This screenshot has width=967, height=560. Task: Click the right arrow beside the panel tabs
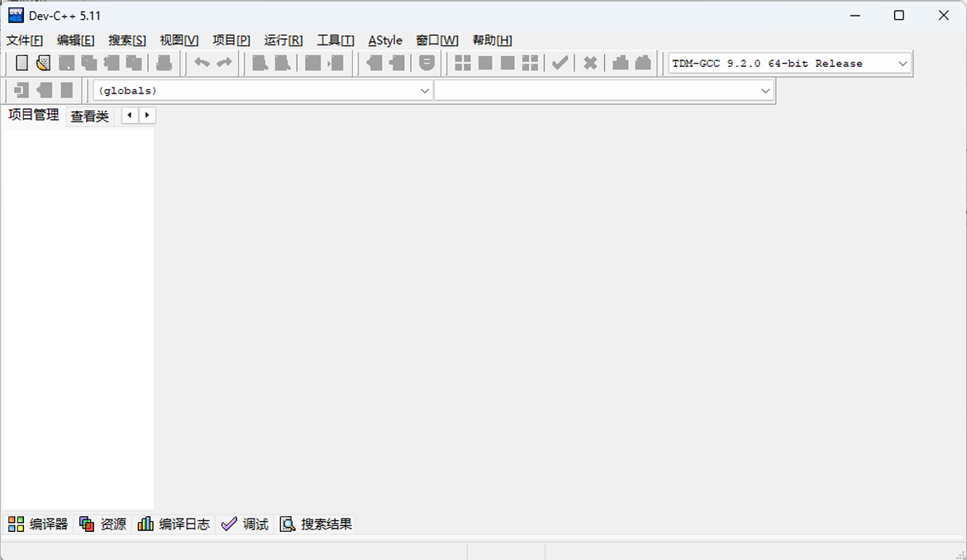[148, 116]
